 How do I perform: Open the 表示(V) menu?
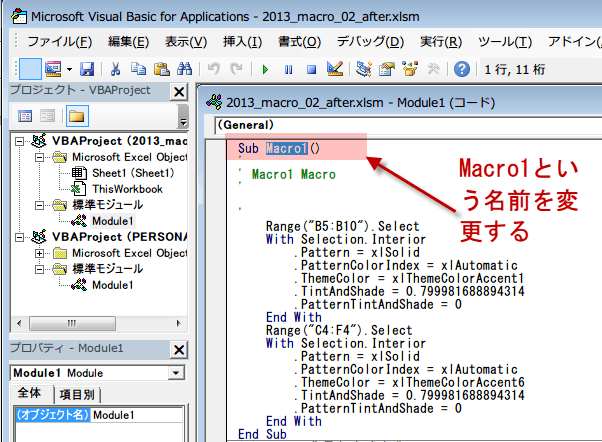click(186, 41)
